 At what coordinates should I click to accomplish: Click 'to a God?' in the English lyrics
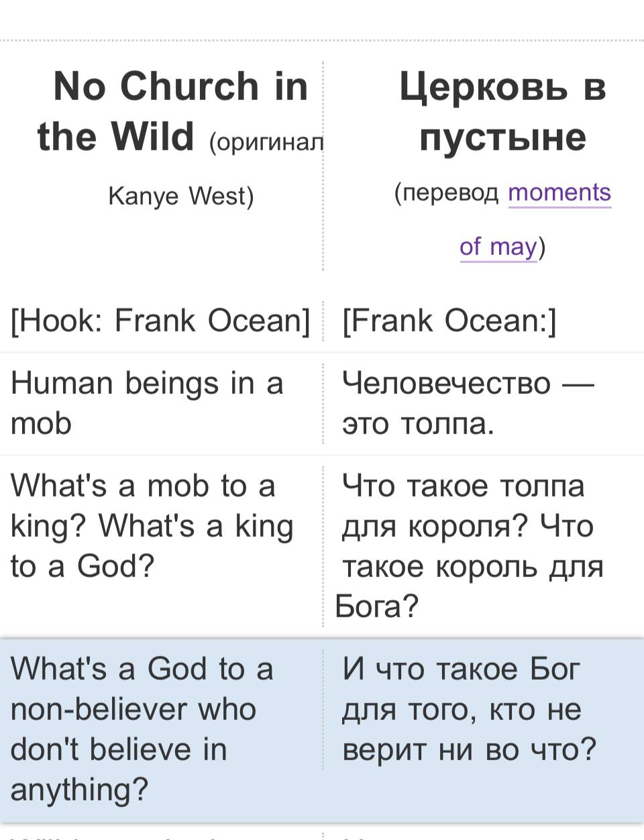click(83, 566)
